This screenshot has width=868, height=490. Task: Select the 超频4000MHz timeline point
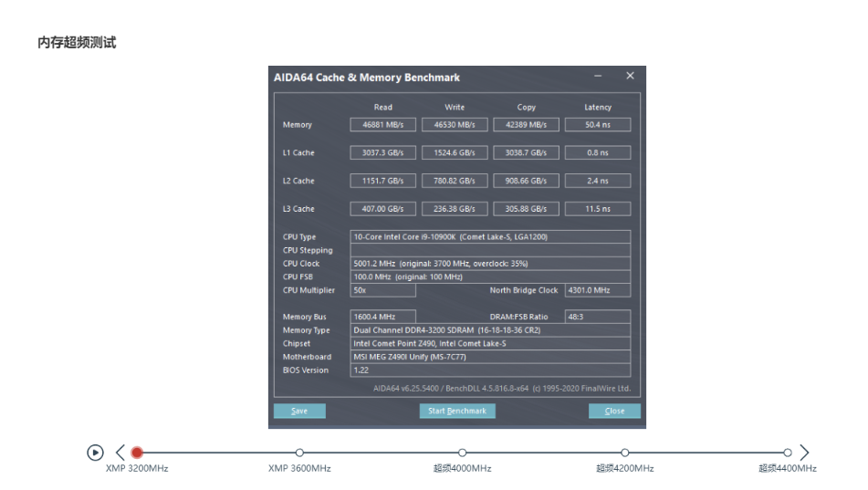pyautogui.click(x=462, y=453)
